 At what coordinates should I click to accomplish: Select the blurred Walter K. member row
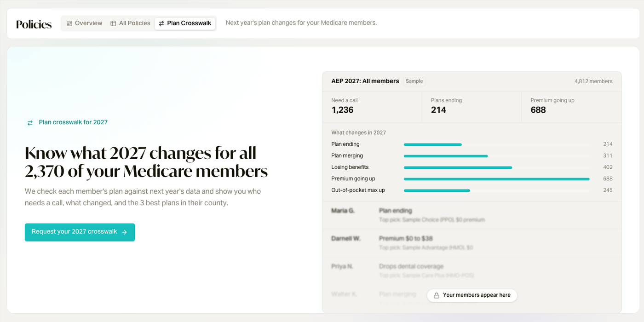(x=472, y=298)
